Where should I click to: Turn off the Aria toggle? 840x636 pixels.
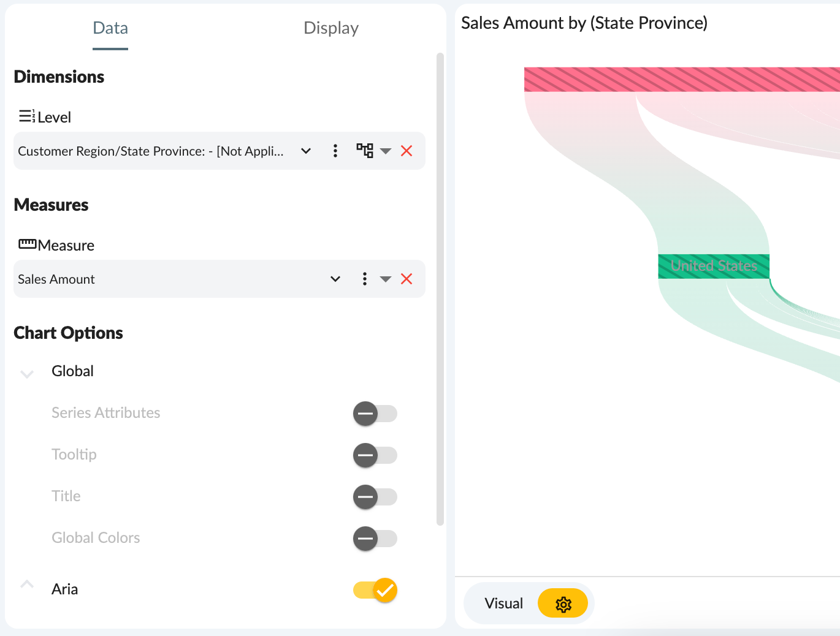coord(375,590)
